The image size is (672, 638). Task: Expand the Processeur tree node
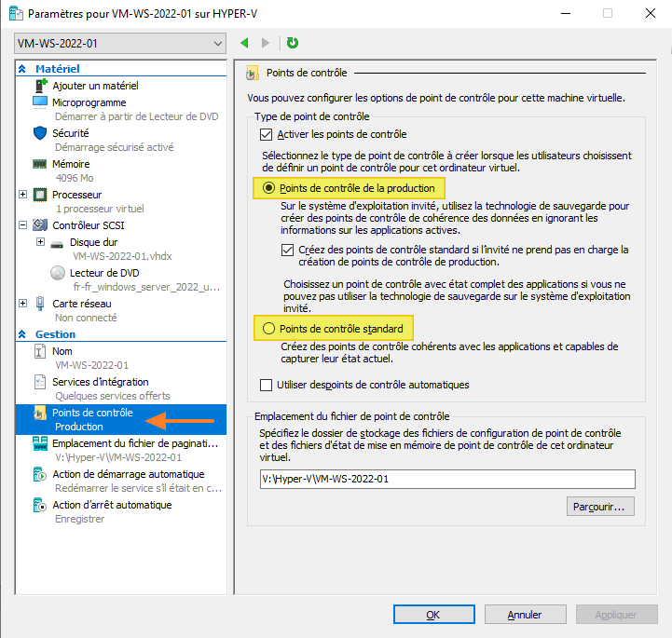[x=22, y=195]
